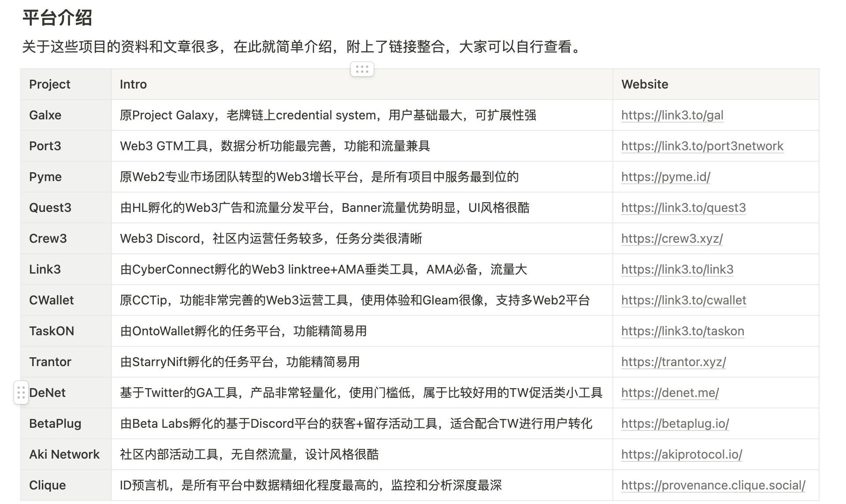Click the intro cell starting 基于Twitter的GA工具

(362, 393)
